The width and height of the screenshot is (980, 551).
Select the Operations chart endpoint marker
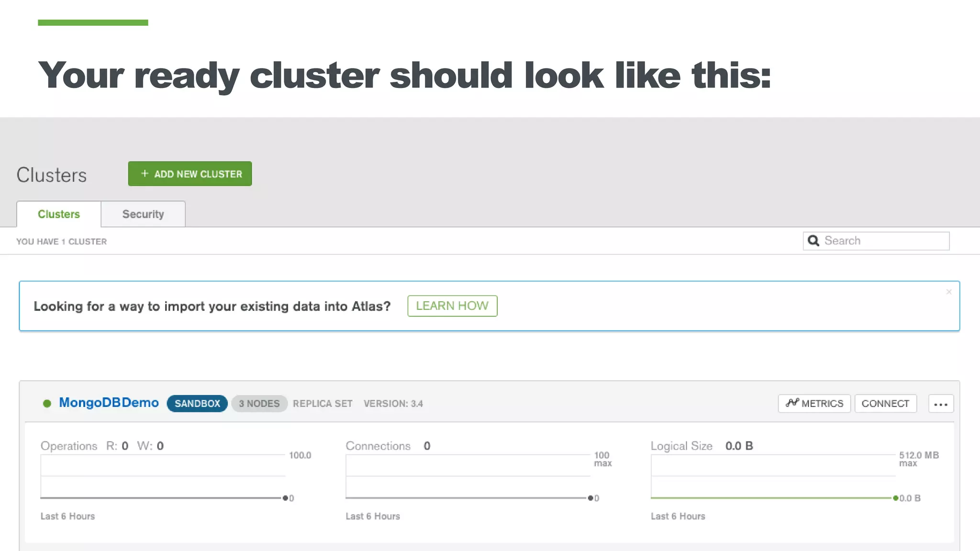285,498
